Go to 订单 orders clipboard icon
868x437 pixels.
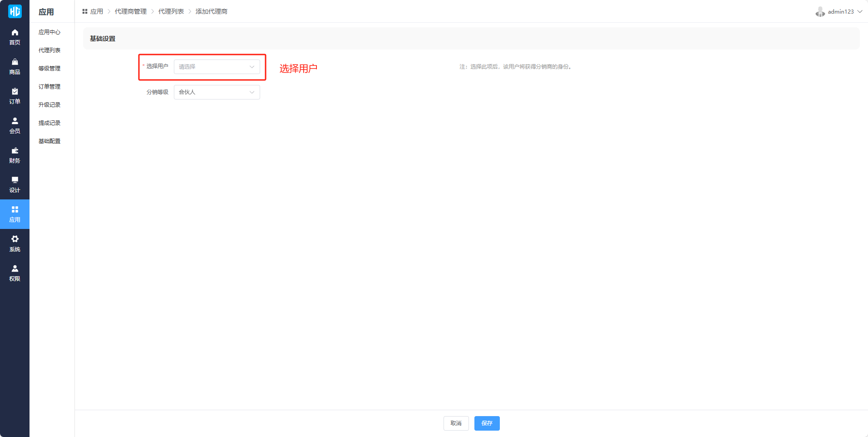[x=15, y=92]
